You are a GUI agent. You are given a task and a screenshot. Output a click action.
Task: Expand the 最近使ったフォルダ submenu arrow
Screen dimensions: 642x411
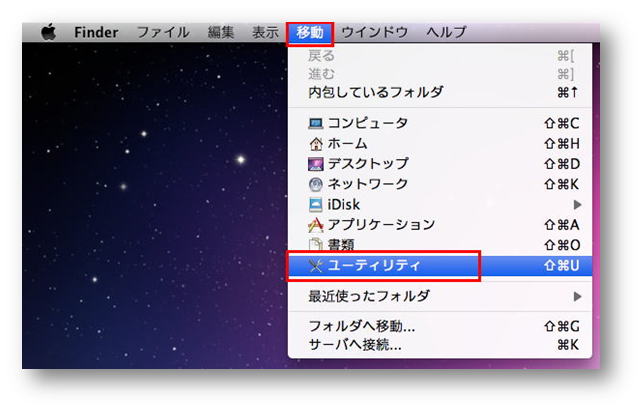click(577, 296)
